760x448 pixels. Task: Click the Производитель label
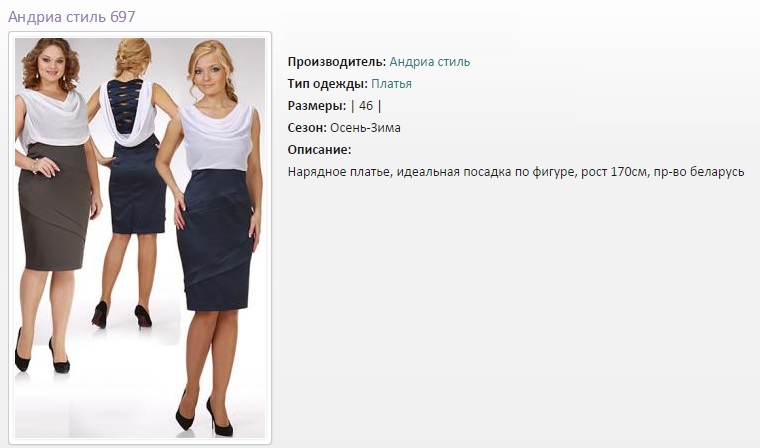[337, 62]
